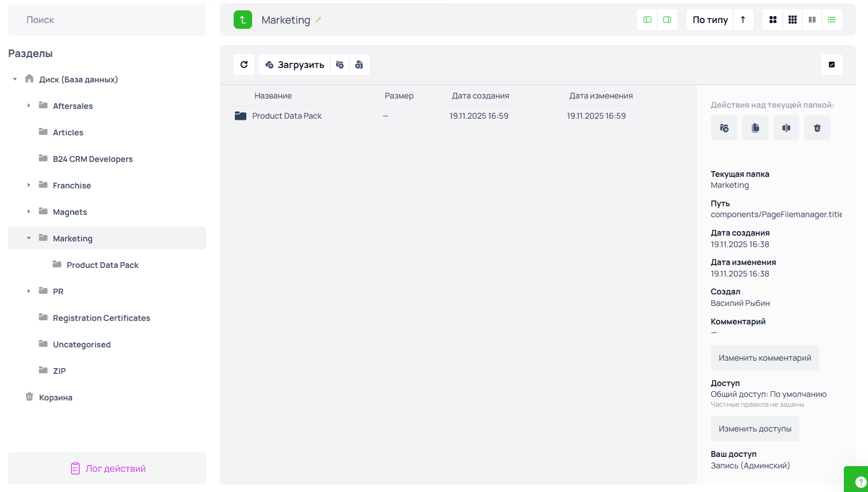The image size is (868, 492).
Task: Toggle the left sidebar panel
Action: [648, 20]
